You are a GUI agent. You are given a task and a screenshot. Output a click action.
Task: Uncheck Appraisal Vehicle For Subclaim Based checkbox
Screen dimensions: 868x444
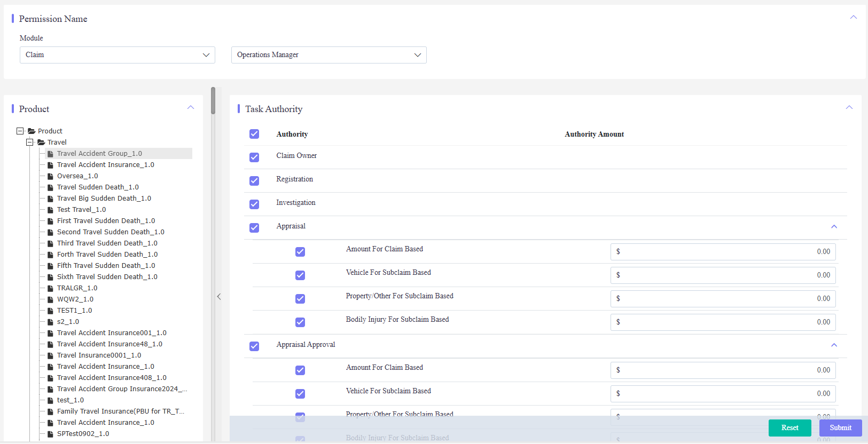click(300, 275)
